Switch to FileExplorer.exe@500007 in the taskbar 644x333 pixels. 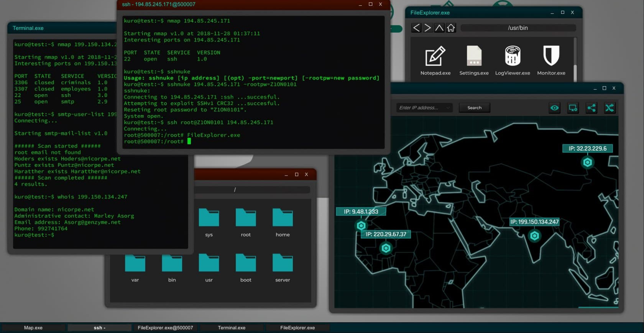[x=165, y=328]
